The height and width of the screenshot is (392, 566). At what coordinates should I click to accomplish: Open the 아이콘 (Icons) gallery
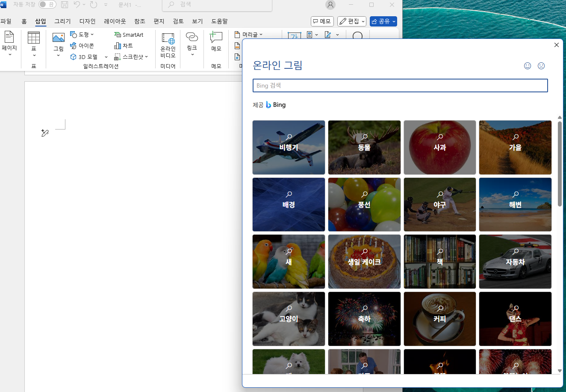click(82, 46)
